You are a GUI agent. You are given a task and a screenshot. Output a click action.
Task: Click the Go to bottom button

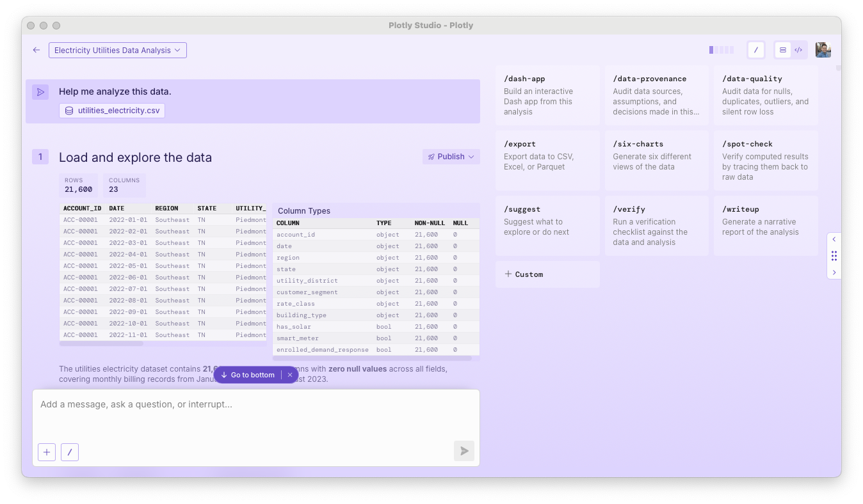248,375
